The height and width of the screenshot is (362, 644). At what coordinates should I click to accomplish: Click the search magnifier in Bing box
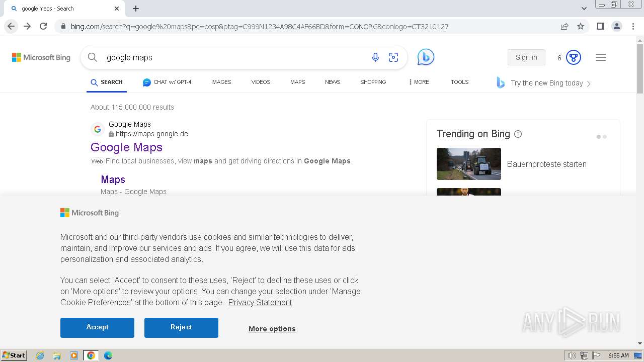[x=93, y=57]
